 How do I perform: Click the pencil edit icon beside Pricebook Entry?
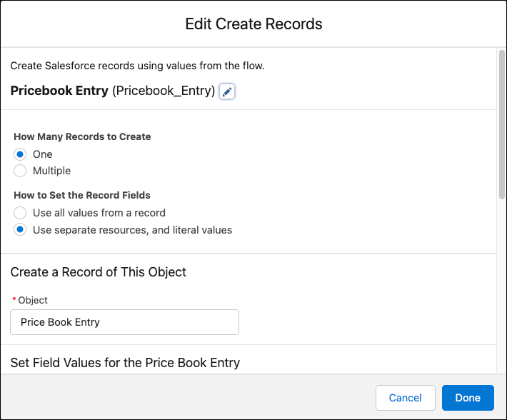click(227, 92)
